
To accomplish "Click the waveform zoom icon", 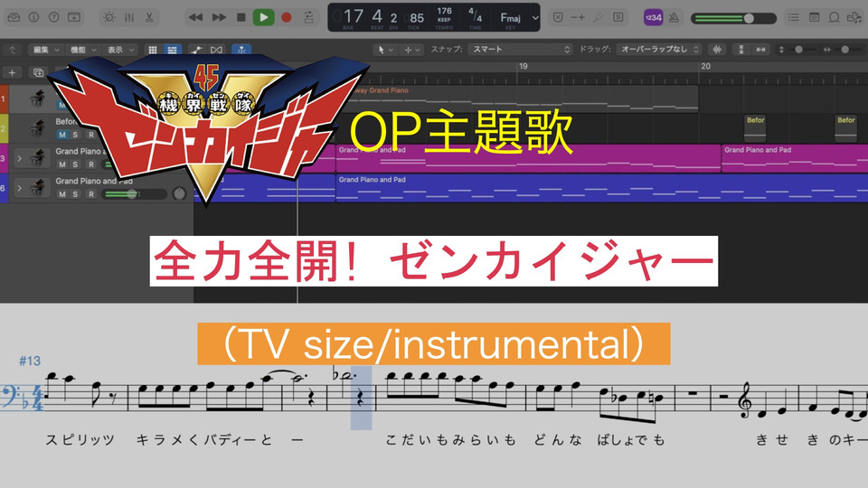I will [x=717, y=50].
